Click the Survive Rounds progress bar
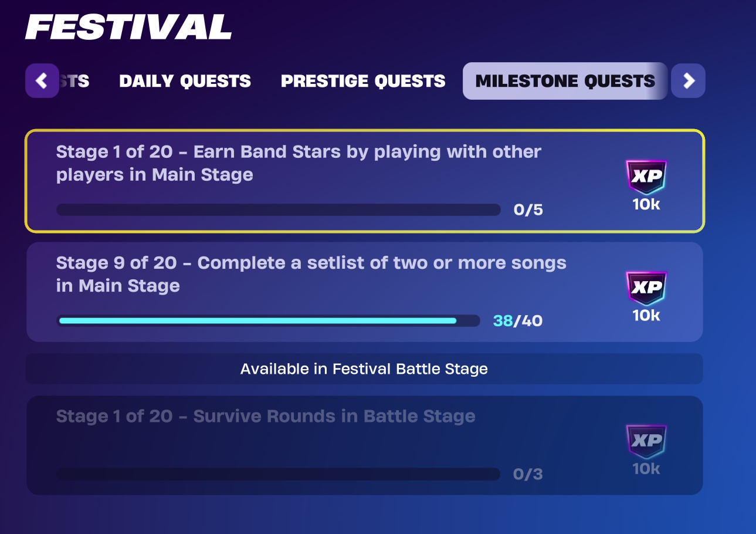This screenshot has height=534, width=756. click(x=279, y=474)
